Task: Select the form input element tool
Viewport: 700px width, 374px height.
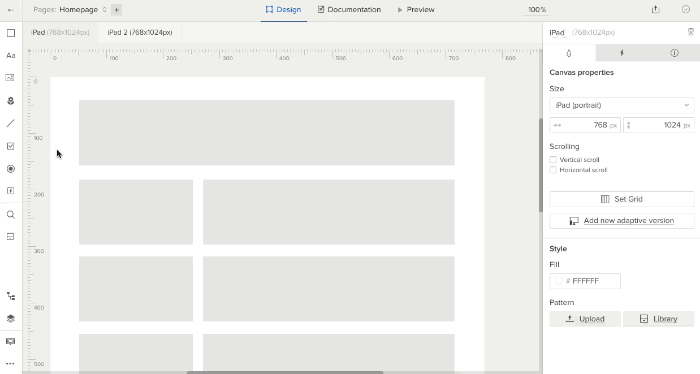Action: [11, 191]
